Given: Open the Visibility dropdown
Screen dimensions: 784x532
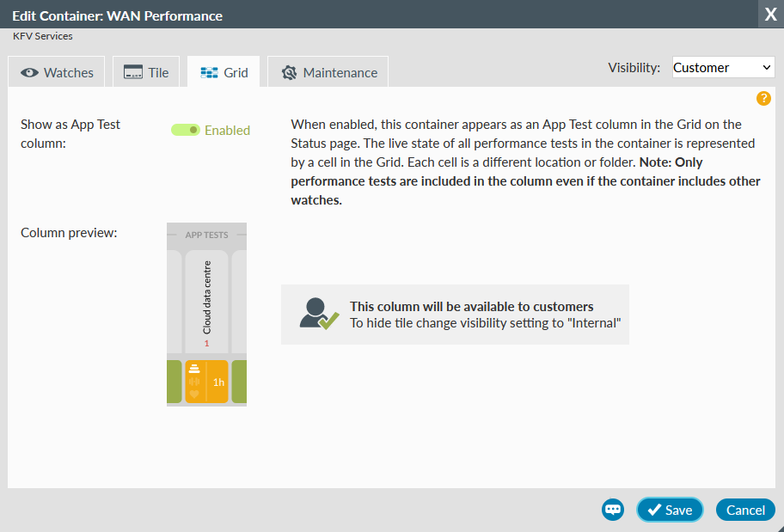Looking at the screenshot, I should click(723, 68).
